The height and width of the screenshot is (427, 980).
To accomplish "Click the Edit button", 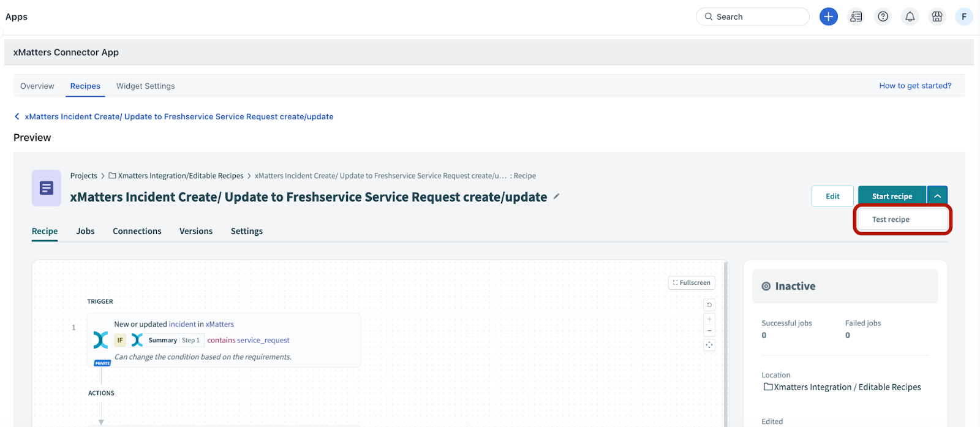I will 832,196.
